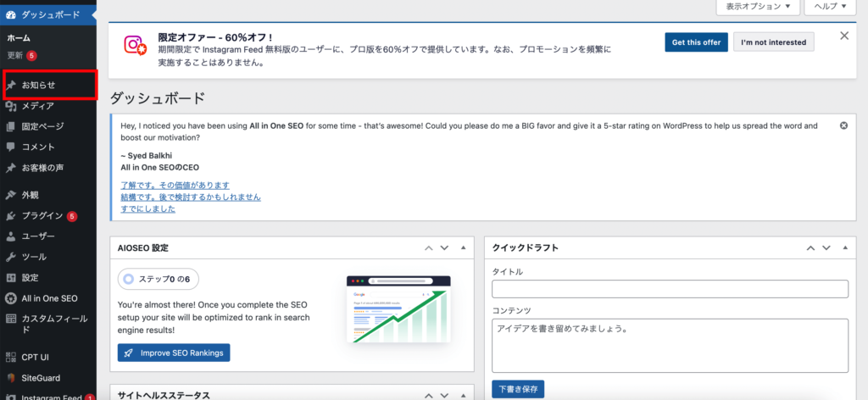Click the red 5 badge beside プラグイン
This screenshot has width=868, height=400.
coord(72,216)
